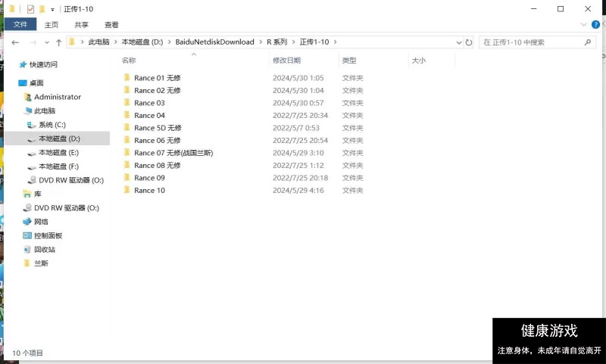Expand chevron after R 系列 in path
The image size is (606, 364).
pos(293,42)
